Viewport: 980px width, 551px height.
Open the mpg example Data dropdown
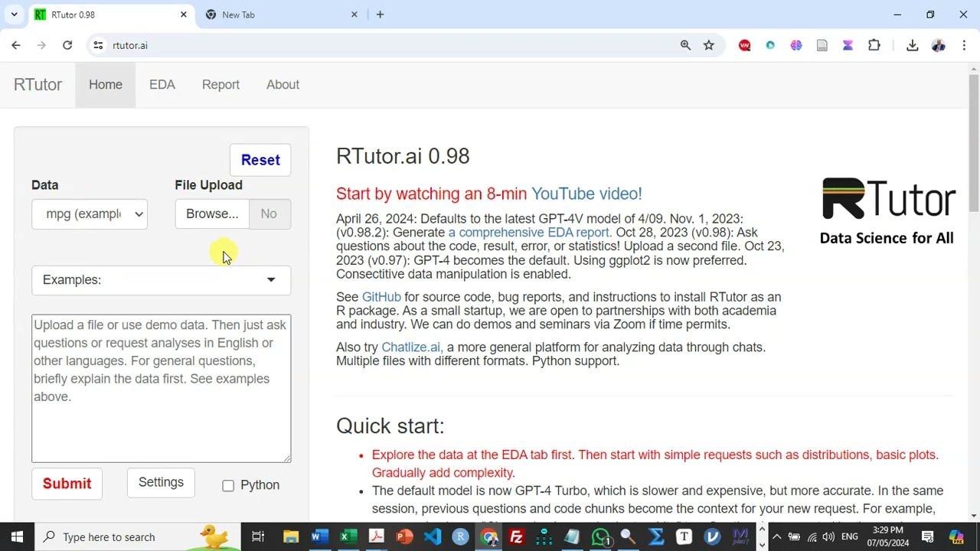(90, 214)
